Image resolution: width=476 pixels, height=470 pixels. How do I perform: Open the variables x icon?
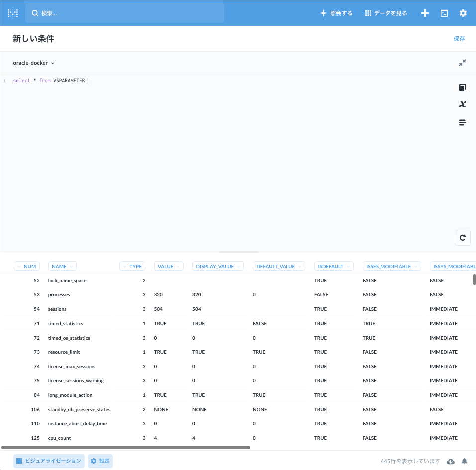tap(462, 104)
